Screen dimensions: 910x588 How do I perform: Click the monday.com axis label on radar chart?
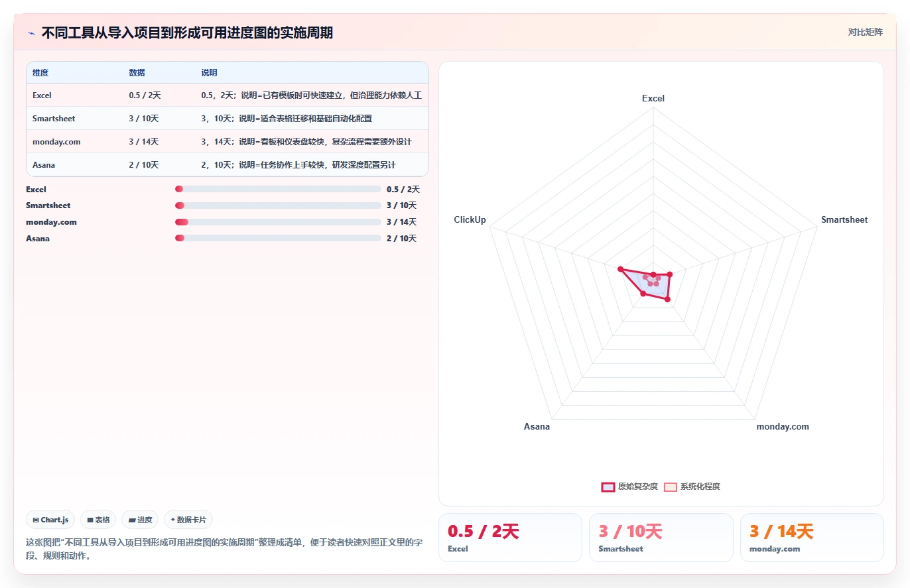(x=783, y=426)
